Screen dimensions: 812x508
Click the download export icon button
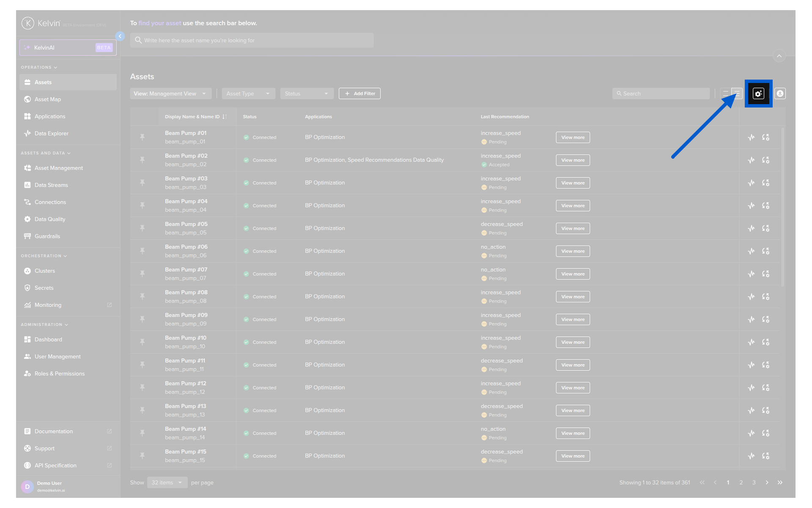tap(780, 94)
